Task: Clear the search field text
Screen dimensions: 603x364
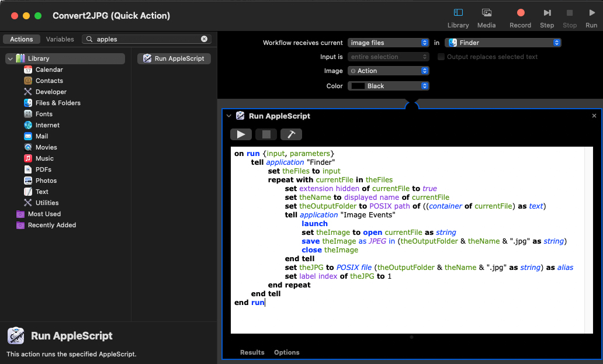Action: tap(204, 39)
